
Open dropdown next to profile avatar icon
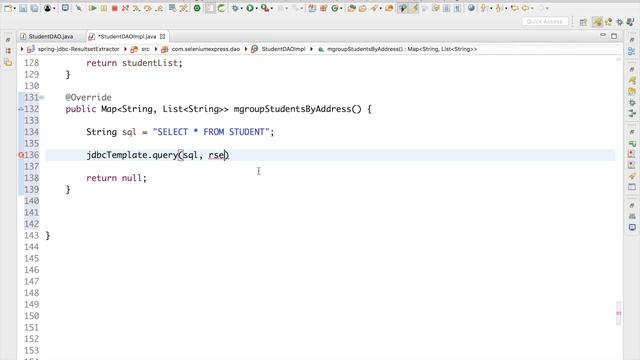54,9
